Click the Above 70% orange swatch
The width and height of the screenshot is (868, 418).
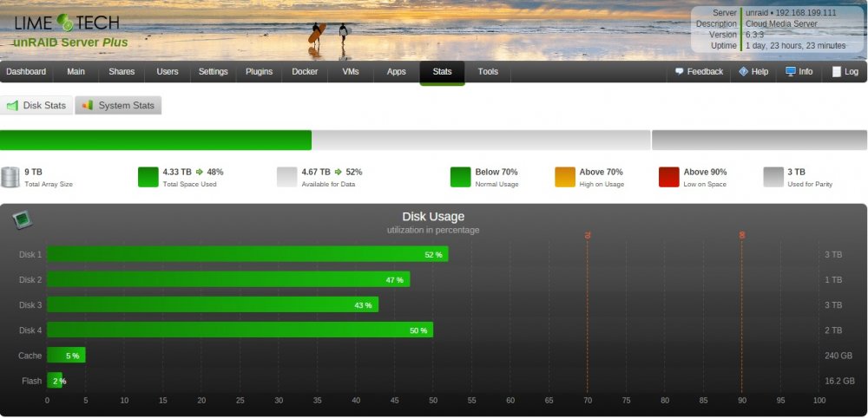tap(565, 177)
